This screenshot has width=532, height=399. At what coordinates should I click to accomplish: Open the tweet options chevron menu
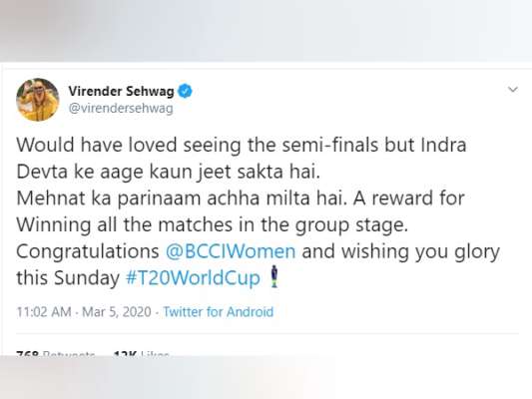513,90
